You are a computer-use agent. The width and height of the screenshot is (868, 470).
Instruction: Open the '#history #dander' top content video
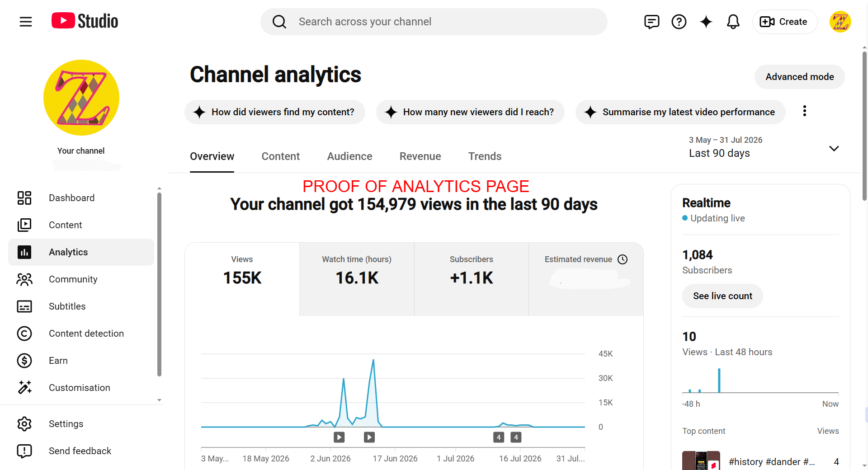771,462
